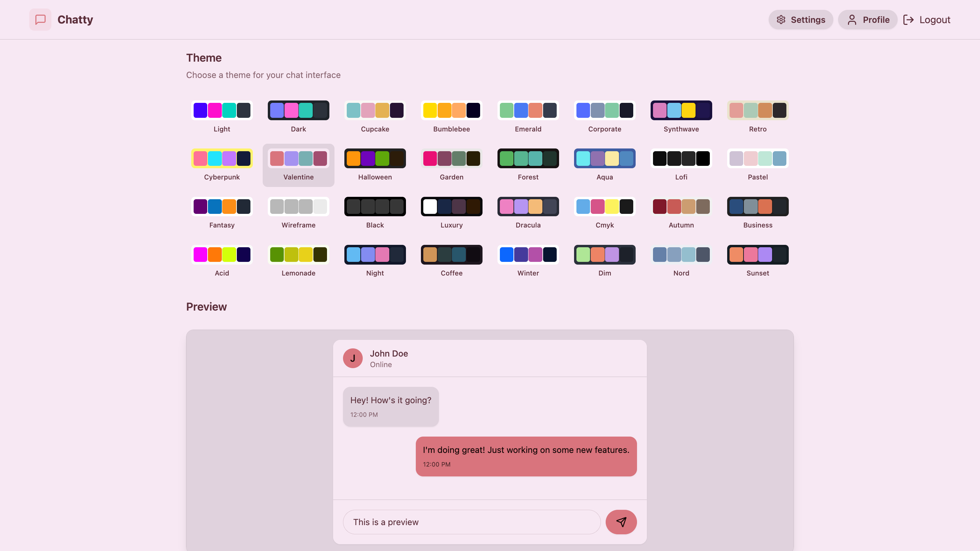Select the Winter theme
Viewport: 980px width, 551px height.
tap(528, 261)
